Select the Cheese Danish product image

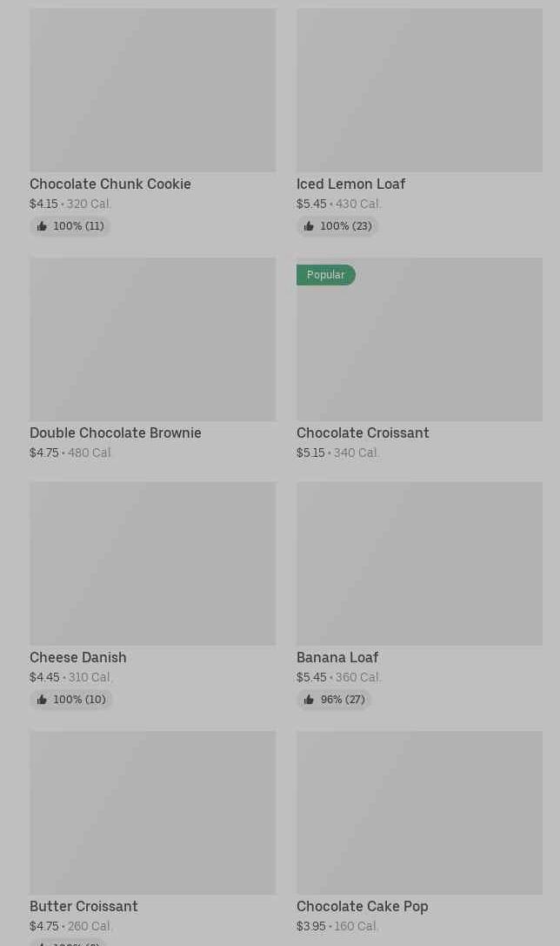pyautogui.click(x=152, y=563)
